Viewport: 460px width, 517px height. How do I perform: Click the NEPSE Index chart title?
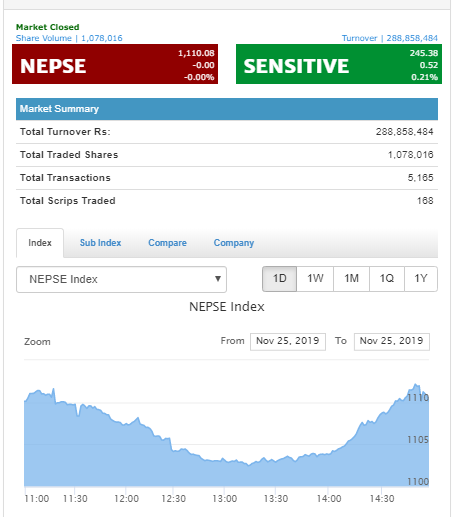click(227, 307)
